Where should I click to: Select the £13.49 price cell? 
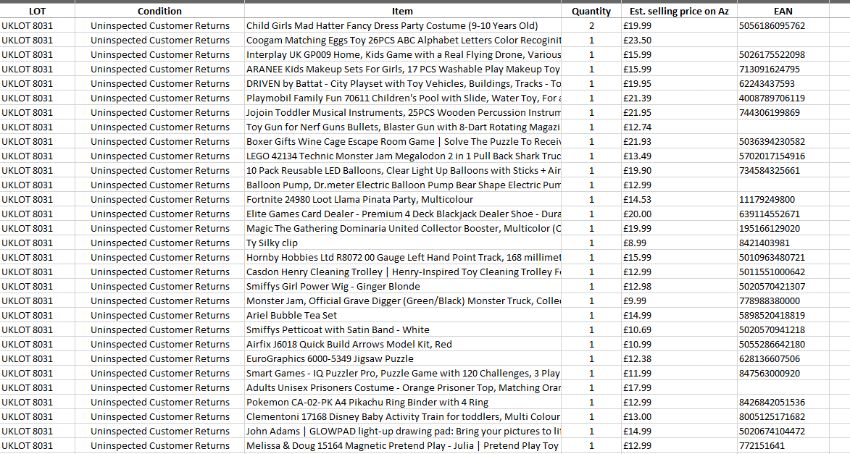coord(679,156)
